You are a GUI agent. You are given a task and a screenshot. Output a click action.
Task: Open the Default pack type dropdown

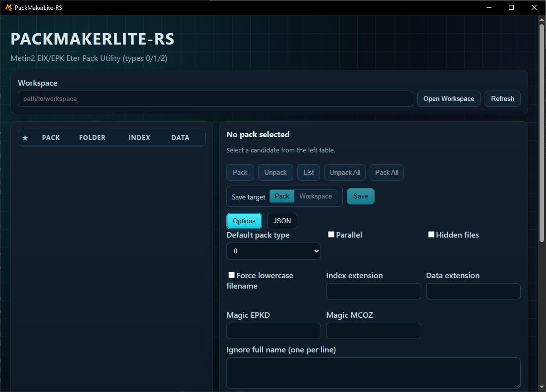tap(273, 251)
